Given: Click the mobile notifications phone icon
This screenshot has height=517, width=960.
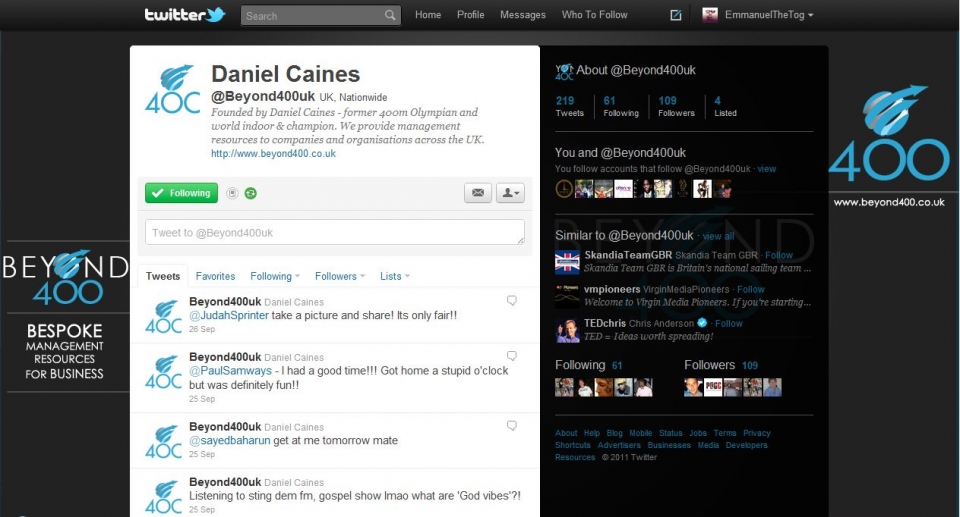Looking at the screenshot, I should point(232,193).
